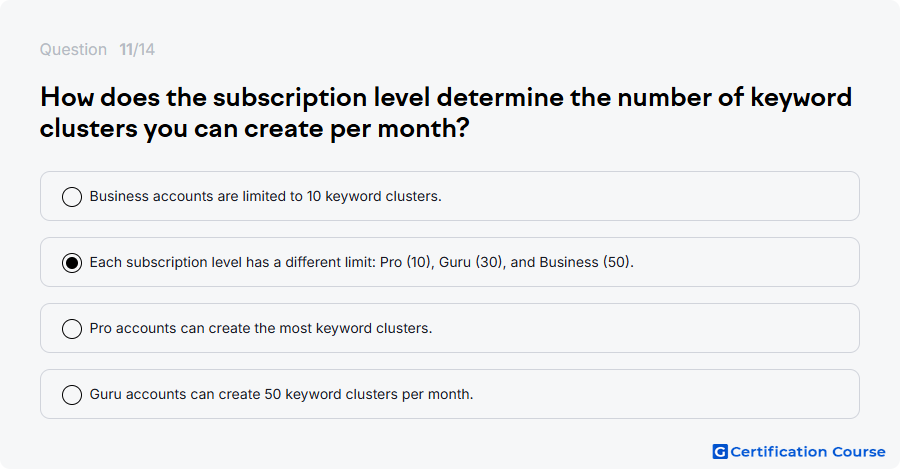This screenshot has height=469, width=900.
Task: Click the words 'clusters you can create per month?' in the heading
Action: coord(254,129)
